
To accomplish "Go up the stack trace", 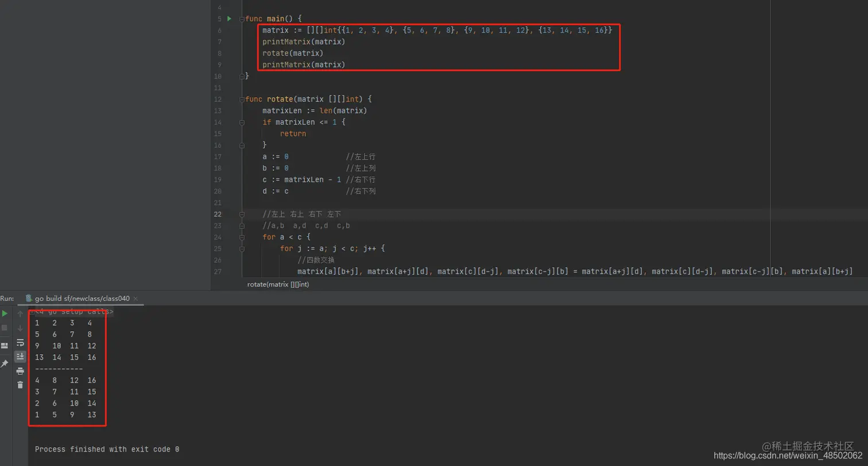I will click(x=20, y=313).
